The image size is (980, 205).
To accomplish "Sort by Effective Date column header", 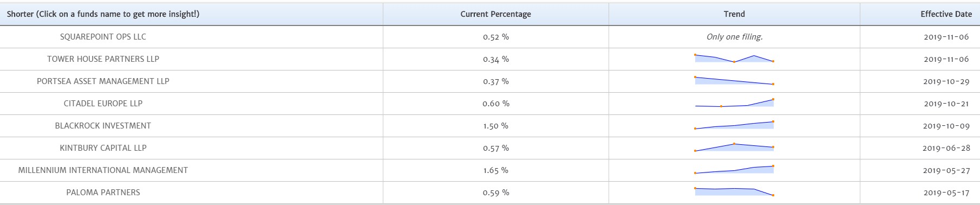I will [946, 14].
